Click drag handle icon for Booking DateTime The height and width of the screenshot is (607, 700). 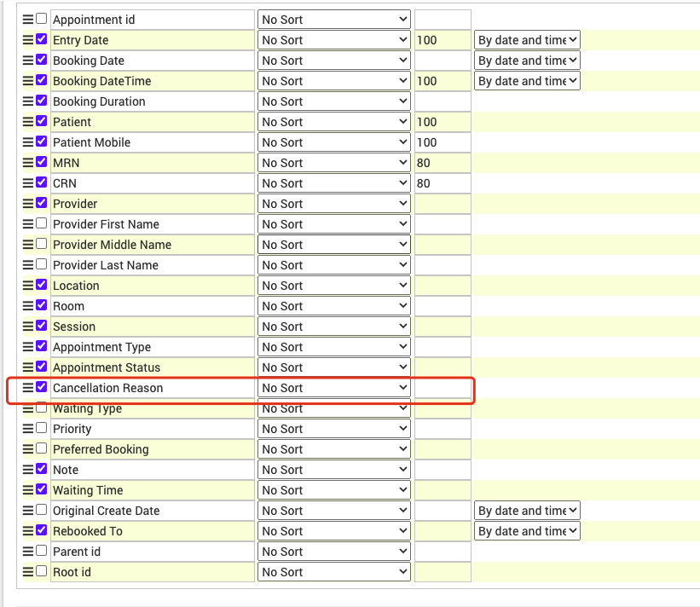[x=28, y=81]
